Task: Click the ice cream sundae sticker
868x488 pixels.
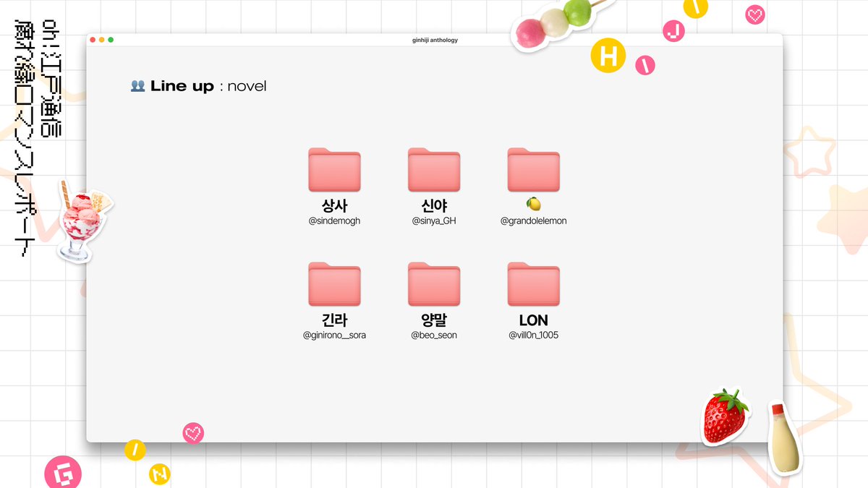Action: [x=82, y=221]
